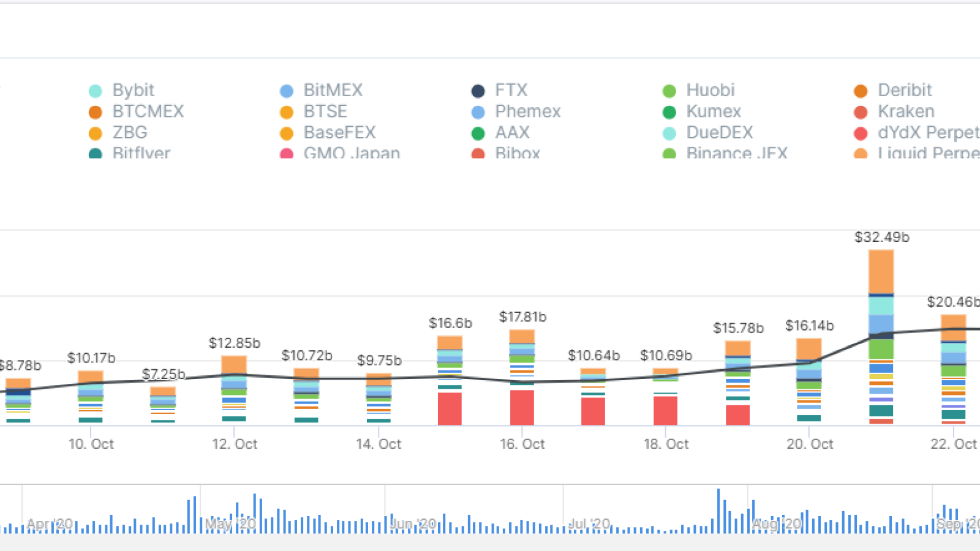Click the Jul '20 marker in the navigator
This screenshot has width=980, height=551.
[589, 524]
